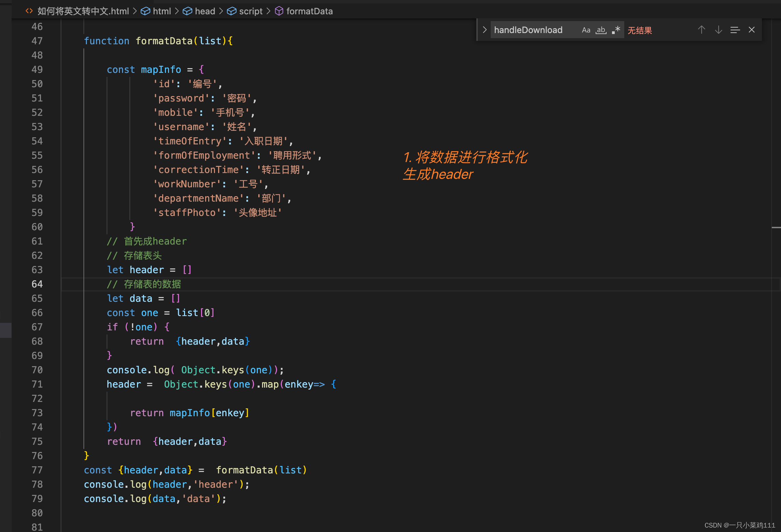781x532 pixels.
Task: Click the next match arrow in find widget
Action: (718, 30)
